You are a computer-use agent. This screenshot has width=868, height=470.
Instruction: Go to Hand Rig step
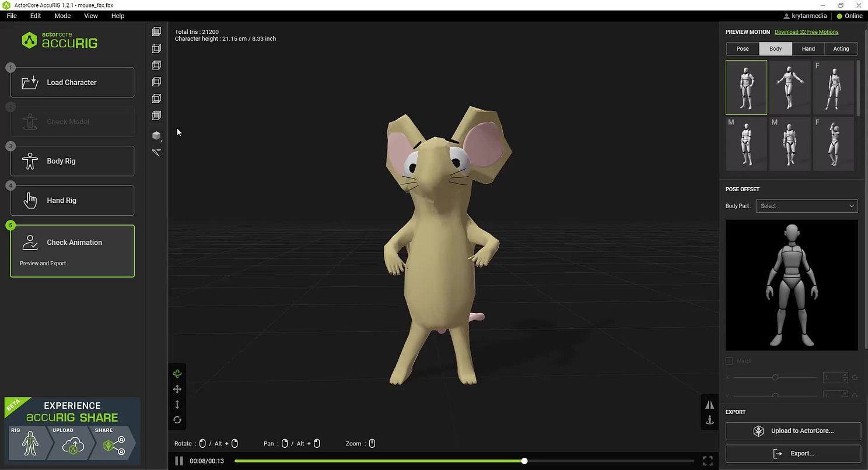tap(72, 201)
